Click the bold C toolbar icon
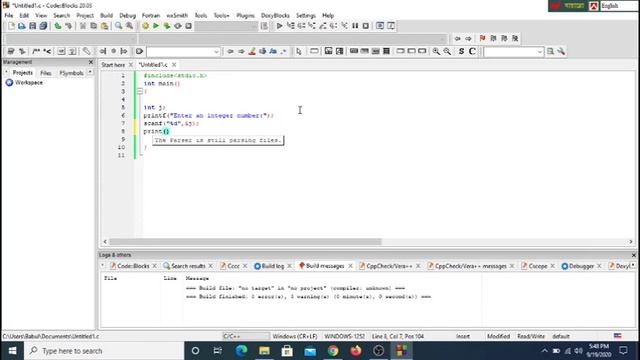The image size is (640, 360). click(x=472, y=51)
